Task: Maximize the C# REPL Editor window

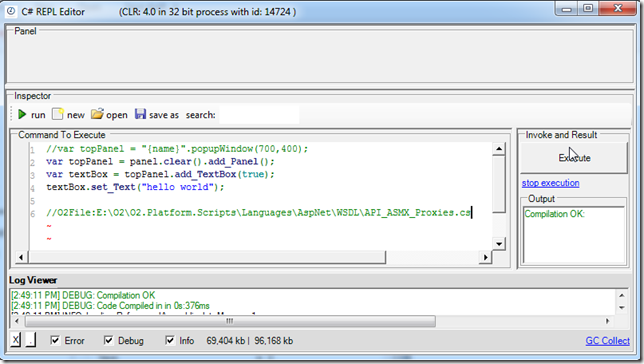Action: (x=588, y=9)
